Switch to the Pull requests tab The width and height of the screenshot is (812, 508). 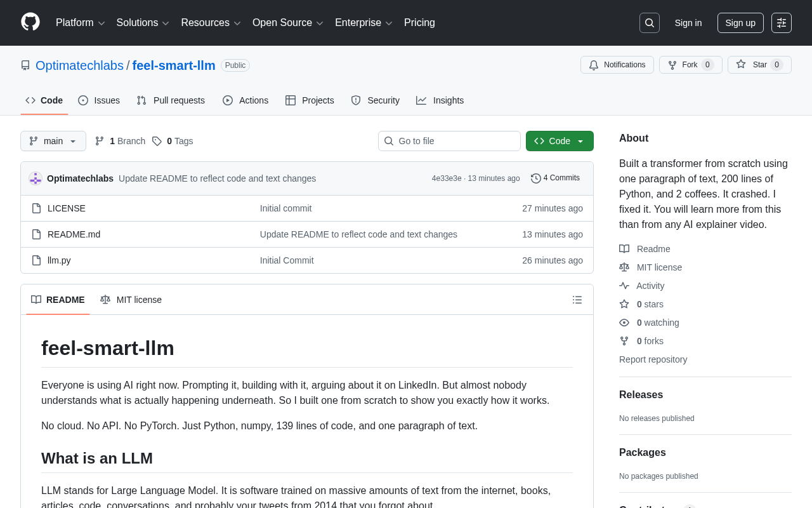[x=170, y=100]
